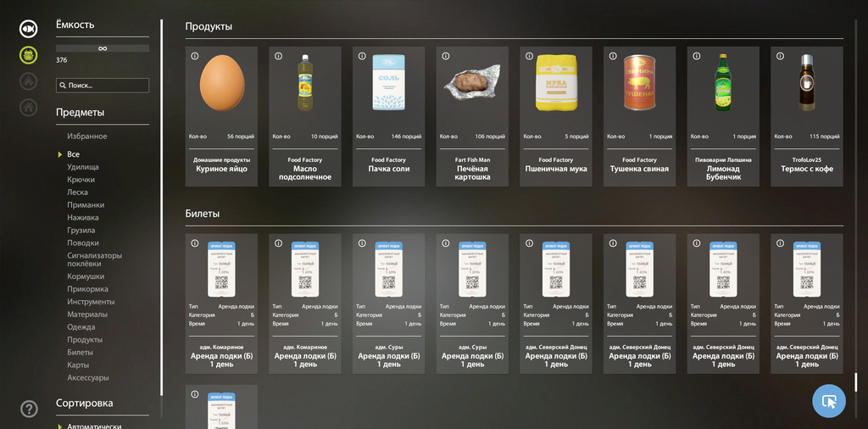Viewport: 868px width, 429px height.
Task: Click the Предметы heading
Action: point(81,113)
